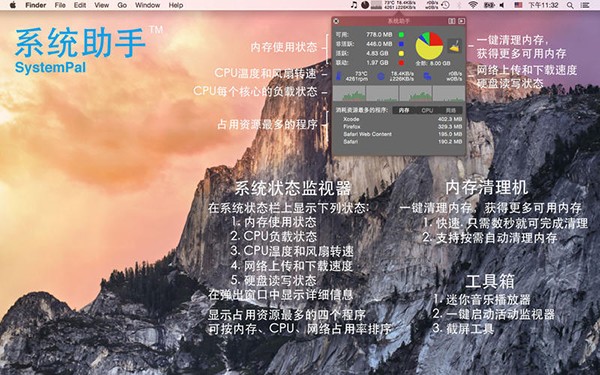Click the memory usage pie chart
Screen dimensions: 600x375
[x=429, y=46]
